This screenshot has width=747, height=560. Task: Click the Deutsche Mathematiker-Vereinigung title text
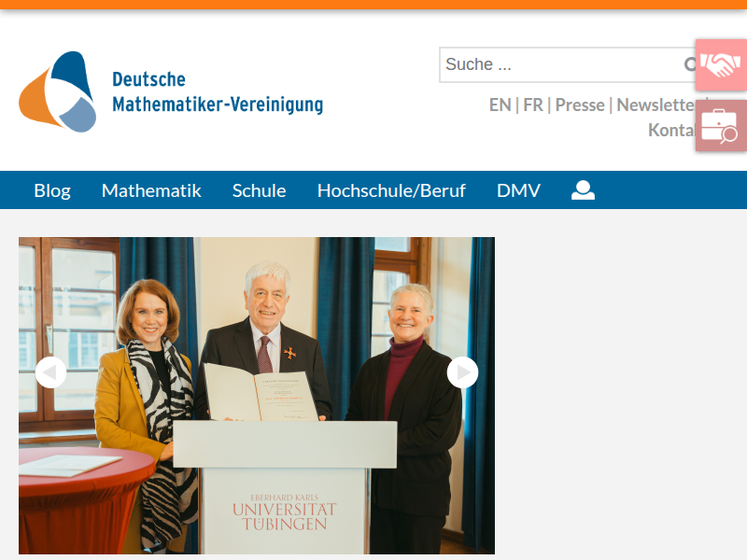tap(217, 91)
